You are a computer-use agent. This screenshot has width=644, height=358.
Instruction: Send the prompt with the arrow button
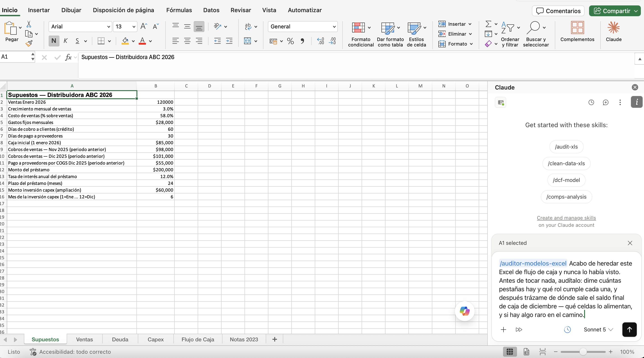pyautogui.click(x=629, y=329)
